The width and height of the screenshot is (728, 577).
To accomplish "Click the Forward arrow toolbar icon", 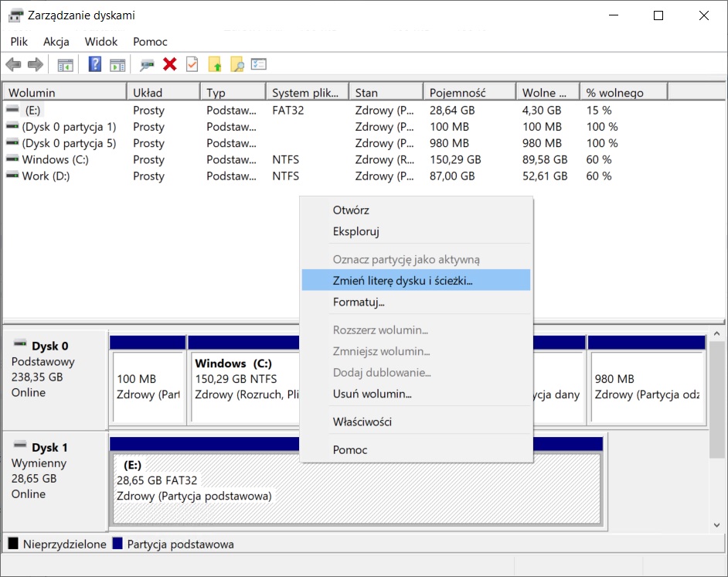I will coord(35,65).
